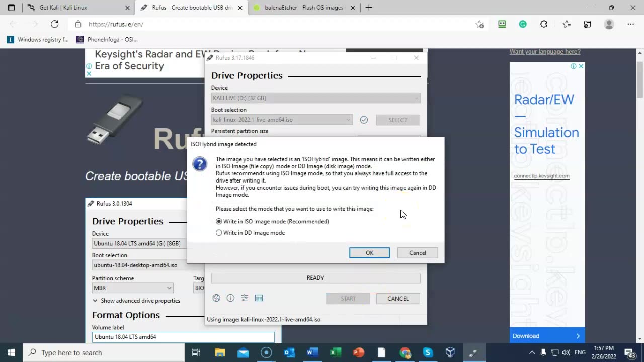Image resolution: width=644 pixels, height=362 pixels.
Task: Open Task View on the taskbar
Action: click(196, 352)
